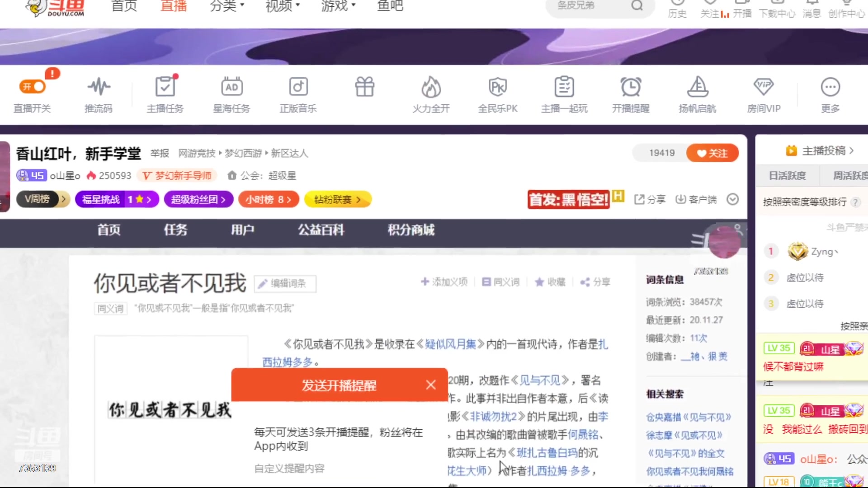Open 正版音乐 music icon
The width and height of the screenshot is (868, 488).
(298, 86)
